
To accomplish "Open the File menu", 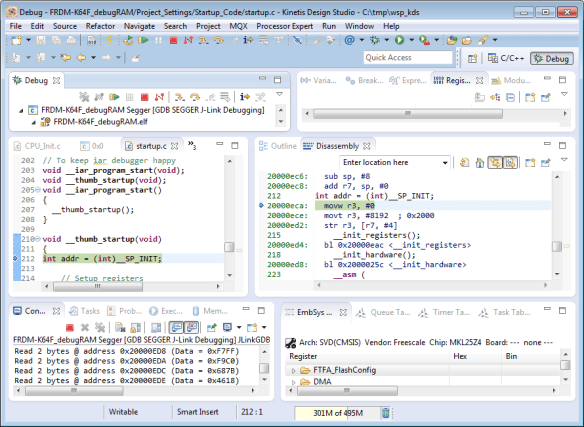I will coord(16,26).
